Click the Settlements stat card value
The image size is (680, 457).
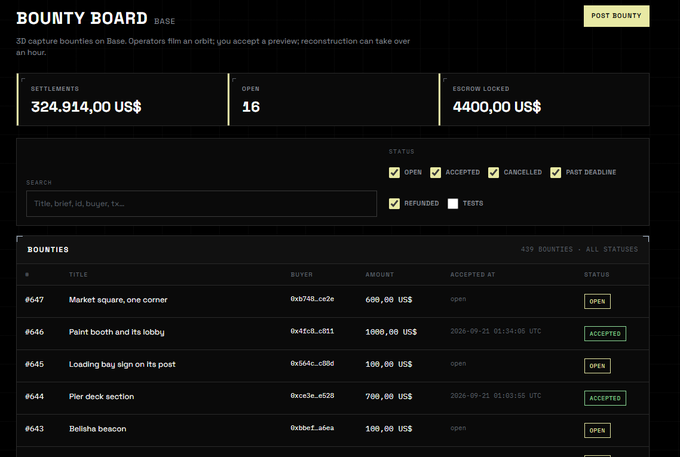(86, 107)
